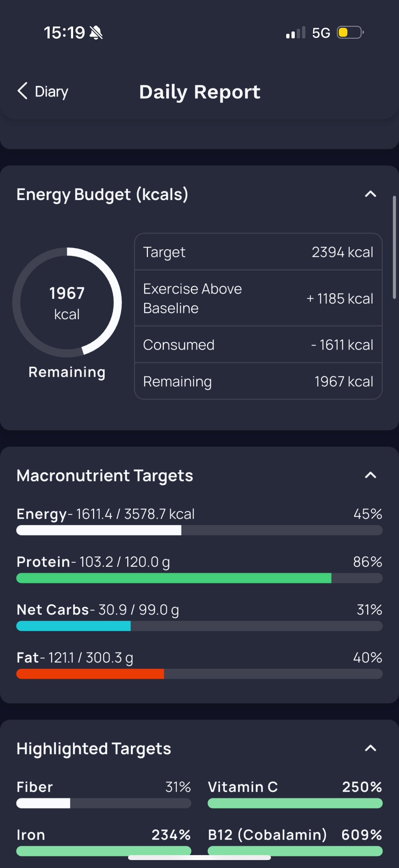Tap the Remaining 1967 kcal row
The image size is (399, 868).
tap(258, 381)
